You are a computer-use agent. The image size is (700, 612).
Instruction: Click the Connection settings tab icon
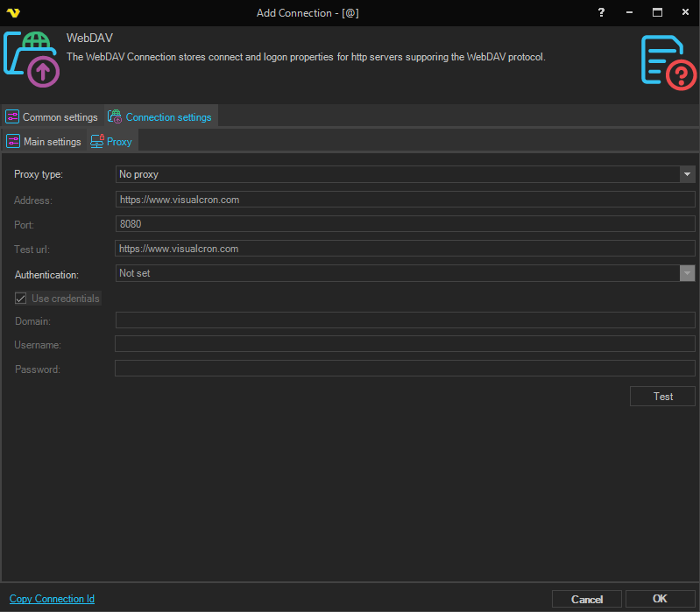tap(115, 116)
